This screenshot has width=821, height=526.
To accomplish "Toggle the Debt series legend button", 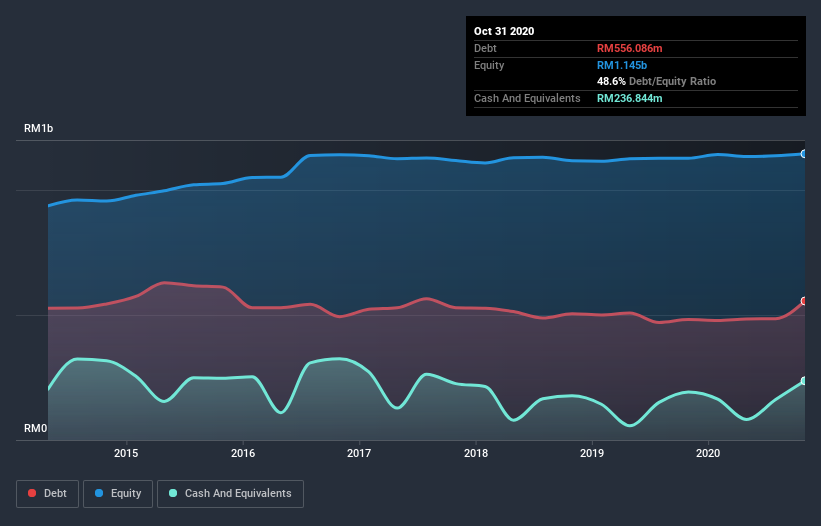I will pyautogui.click(x=48, y=494).
